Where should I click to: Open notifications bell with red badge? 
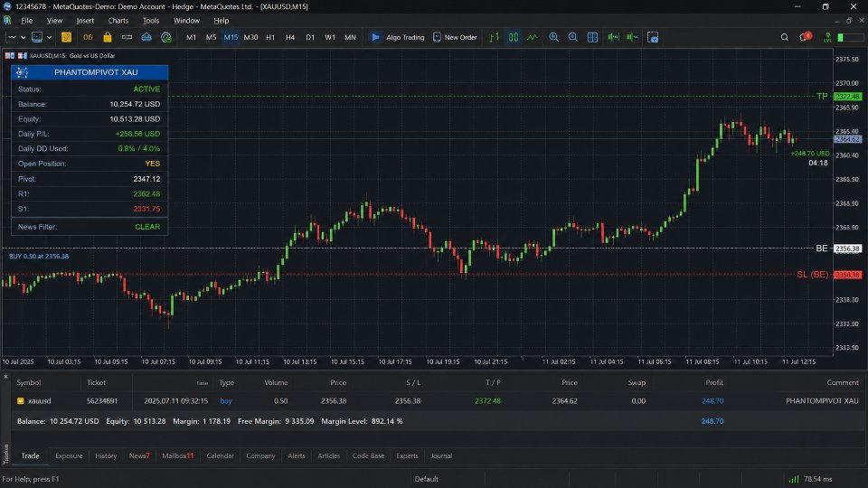click(x=805, y=37)
